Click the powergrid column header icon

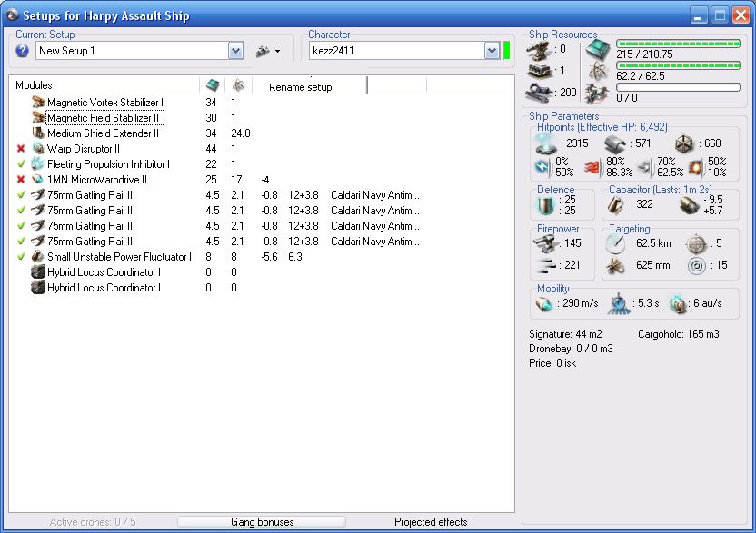pyautogui.click(x=238, y=85)
